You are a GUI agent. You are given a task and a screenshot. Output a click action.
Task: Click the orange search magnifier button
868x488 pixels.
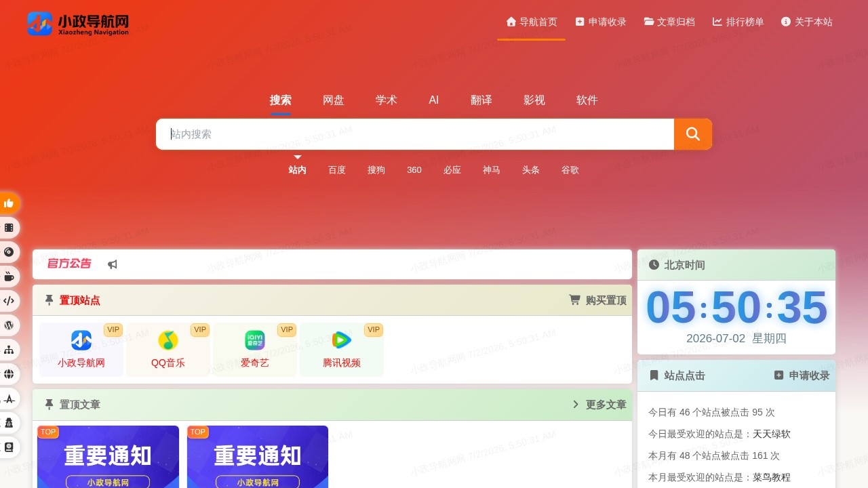pyautogui.click(x=693, y=134)
